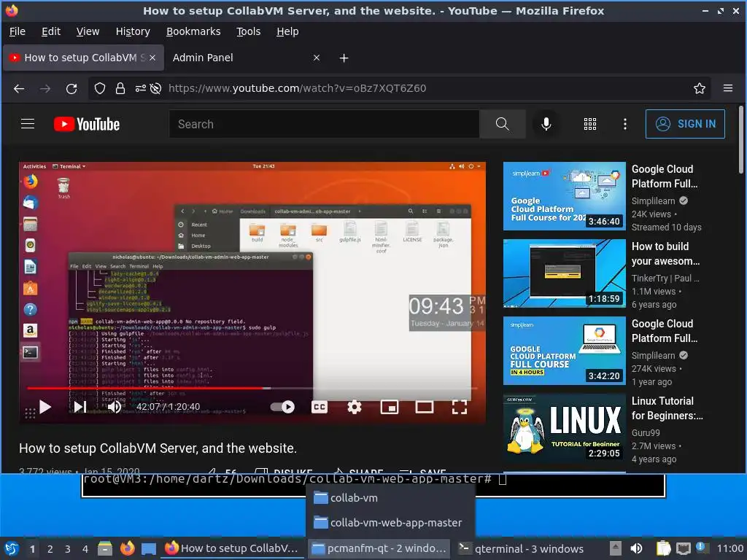Click the Guru99 channel name
This screenshot has width=747, height=560.
646,433
